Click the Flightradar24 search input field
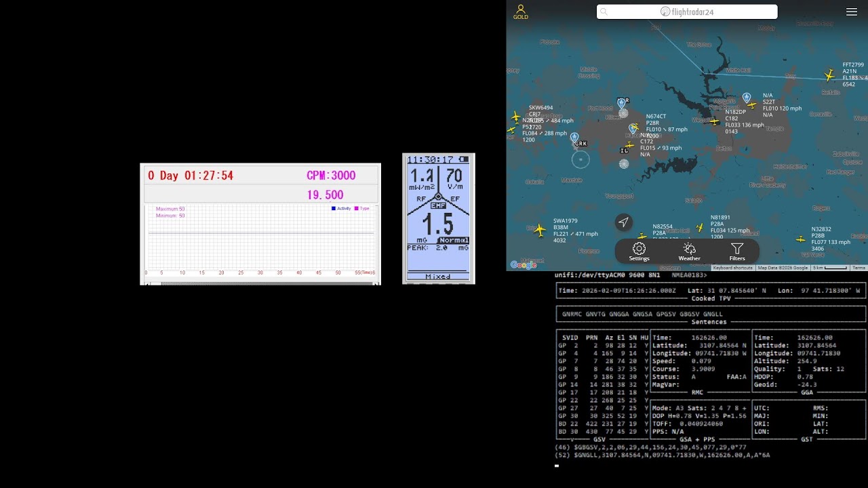 tap(687, 12)
